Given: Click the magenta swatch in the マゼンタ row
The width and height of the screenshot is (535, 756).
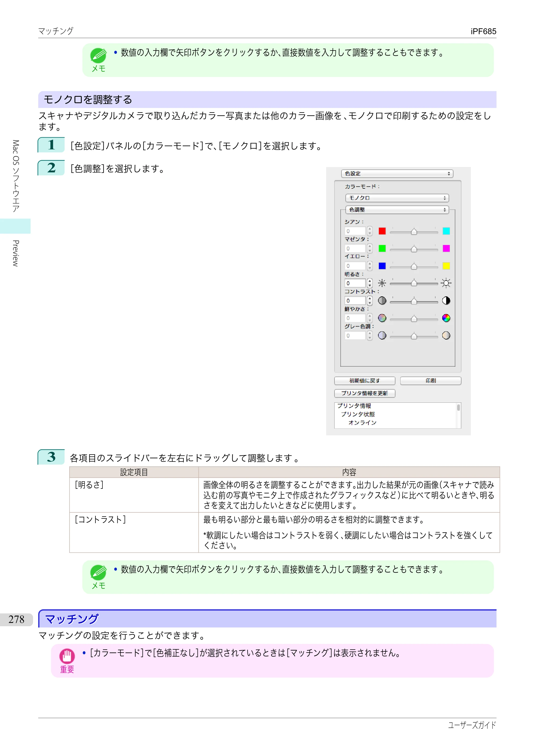Looking at the screenshot, I should click(446, 249).
